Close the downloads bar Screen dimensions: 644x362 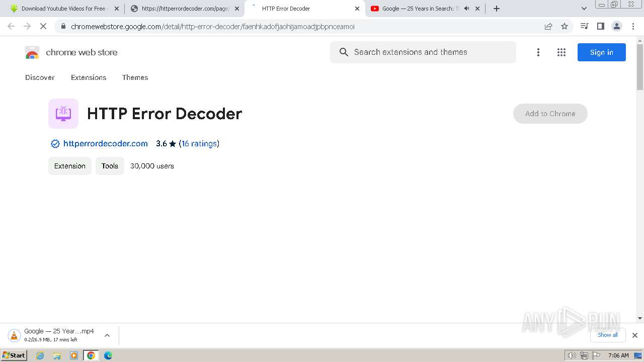pyautogui.click(x=635, y=335)
